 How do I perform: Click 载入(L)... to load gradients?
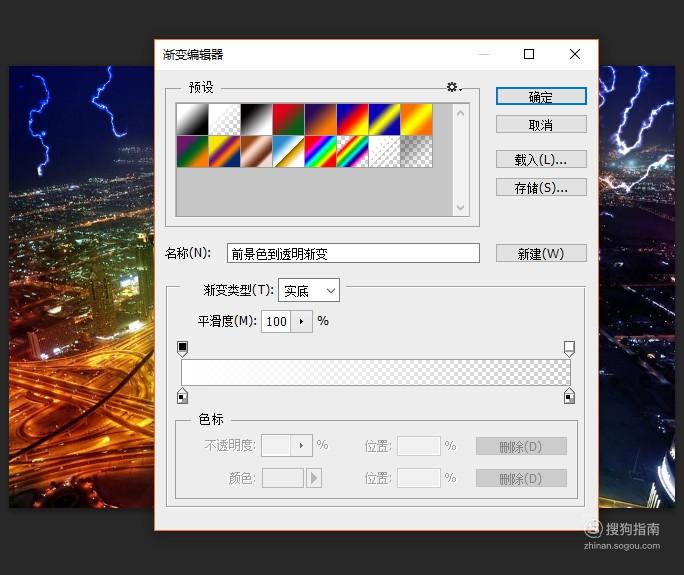(x=541, y=160)
